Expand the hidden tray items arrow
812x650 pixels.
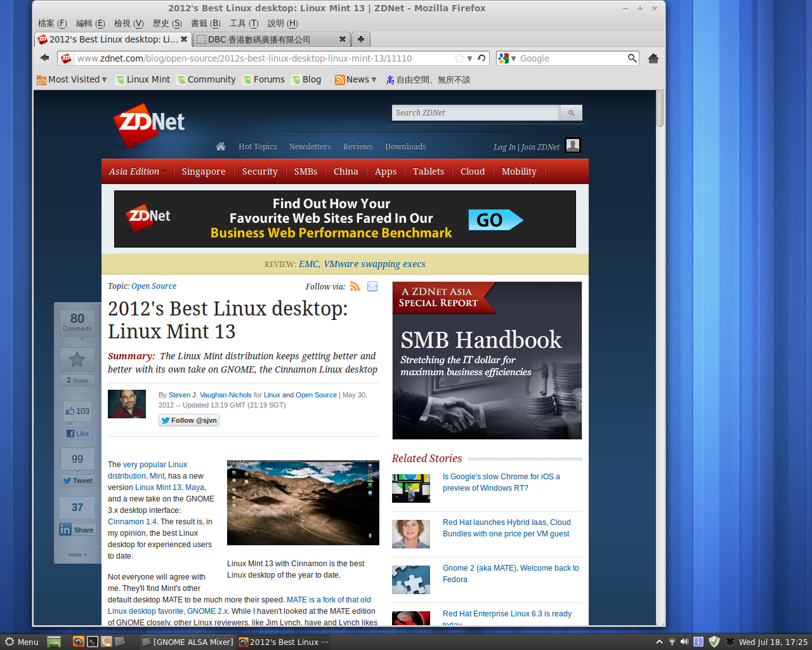659,642
